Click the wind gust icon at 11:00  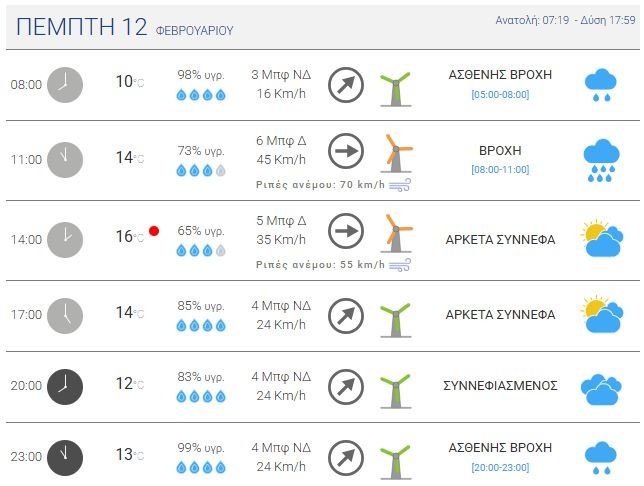[x=400, y=184]
